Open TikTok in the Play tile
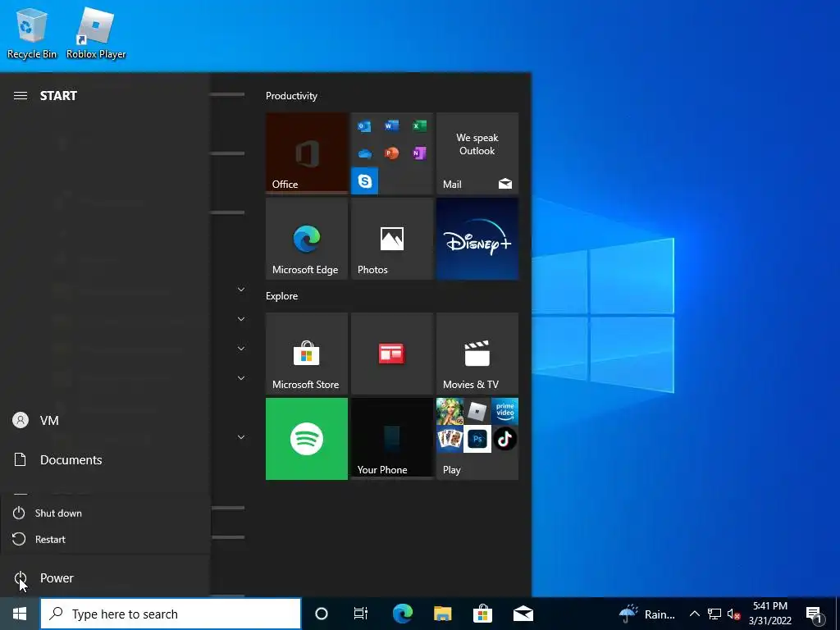840x630 pixels. 504,439
